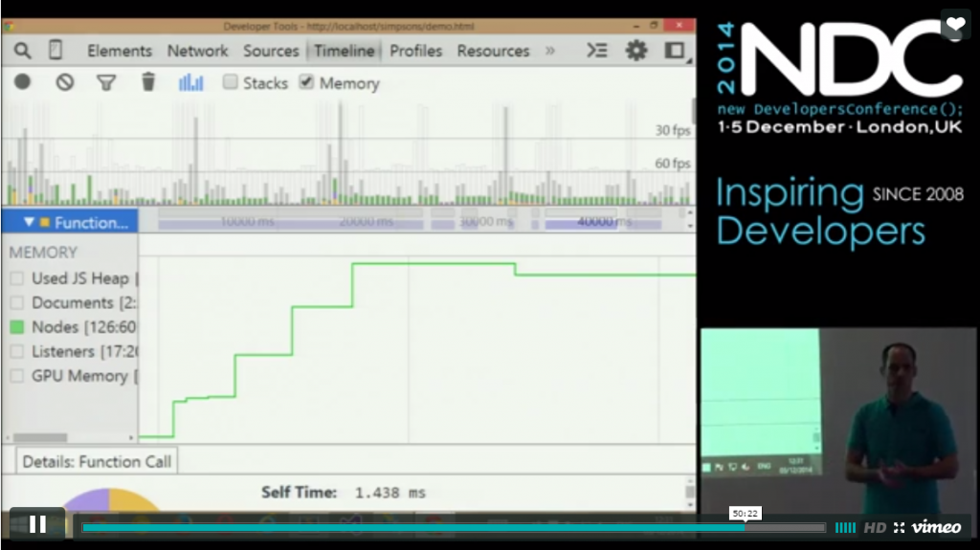The image size is (980, 550).
Task: Switch to the Network tab
Action: point(197,51)
